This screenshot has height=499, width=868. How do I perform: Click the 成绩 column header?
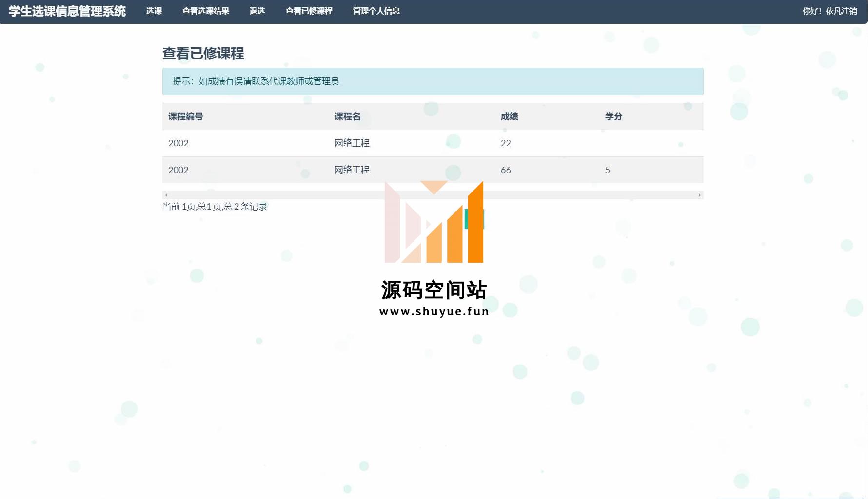[x=510, y=116]
